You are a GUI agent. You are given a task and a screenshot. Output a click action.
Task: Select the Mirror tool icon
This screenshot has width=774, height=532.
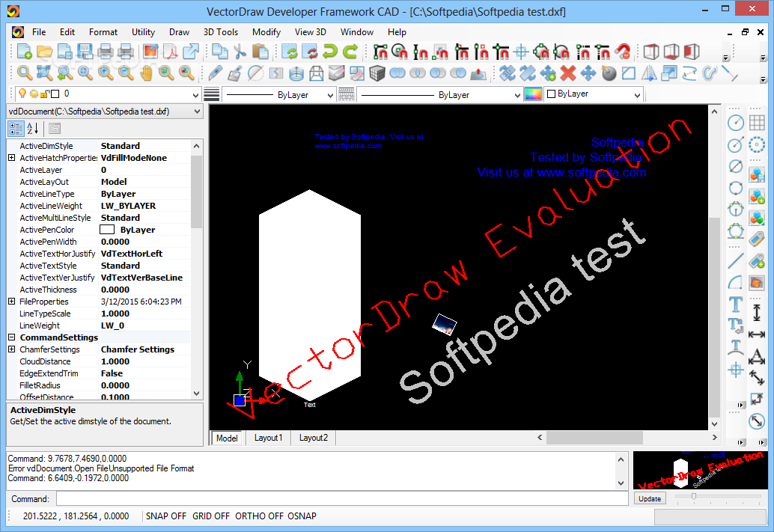tap(649, 73)
